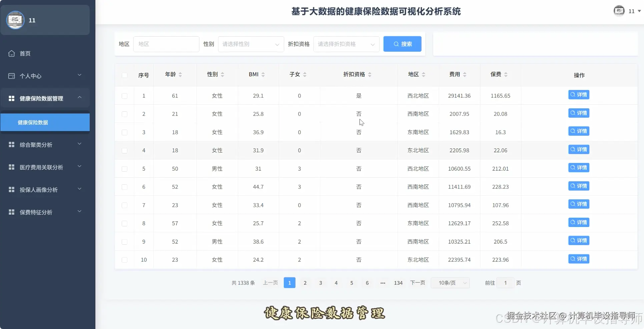Open the 首页 menu entry
The height and width of the screenshot is (329, 644).
tap(24, 53)
